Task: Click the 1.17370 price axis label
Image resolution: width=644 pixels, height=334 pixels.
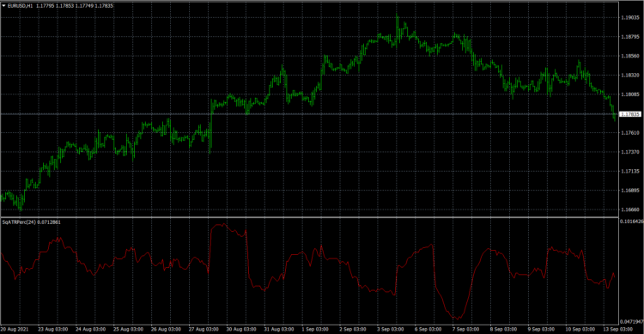Action: pyautogui.click(x=629, y=152)
